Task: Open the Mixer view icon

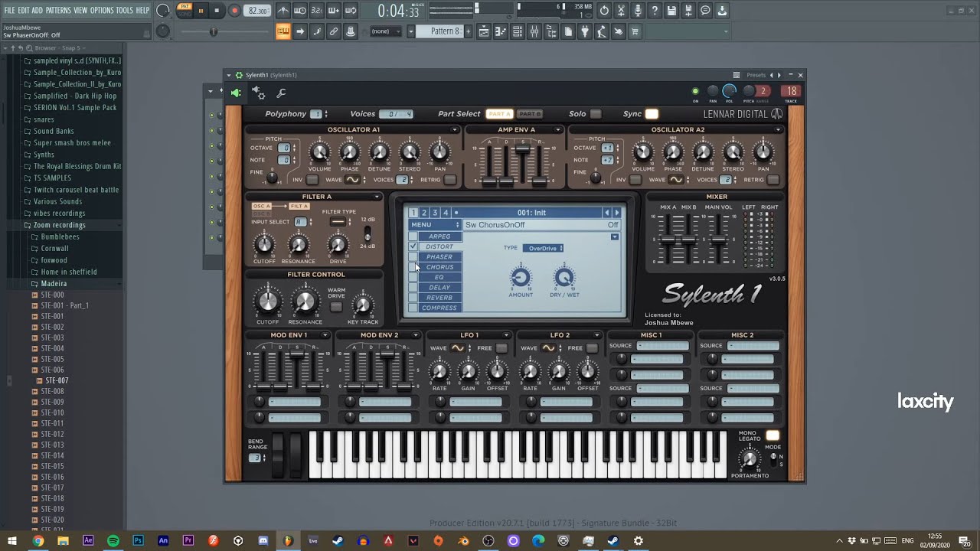Action: click(534, 31)
